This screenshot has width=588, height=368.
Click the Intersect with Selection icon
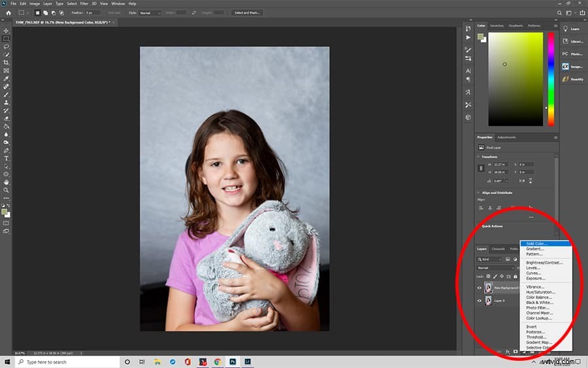pyautogui.click(x=61, y=13)
